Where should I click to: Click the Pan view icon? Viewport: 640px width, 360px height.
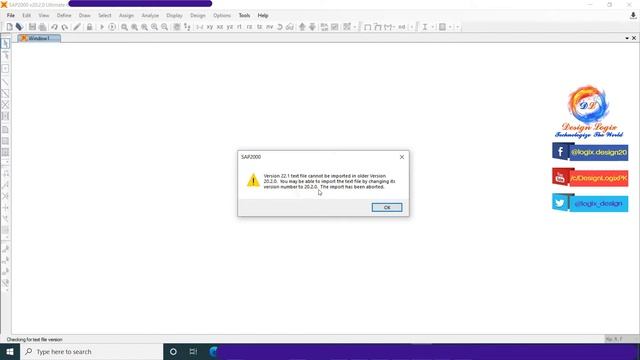coord(177,27)
